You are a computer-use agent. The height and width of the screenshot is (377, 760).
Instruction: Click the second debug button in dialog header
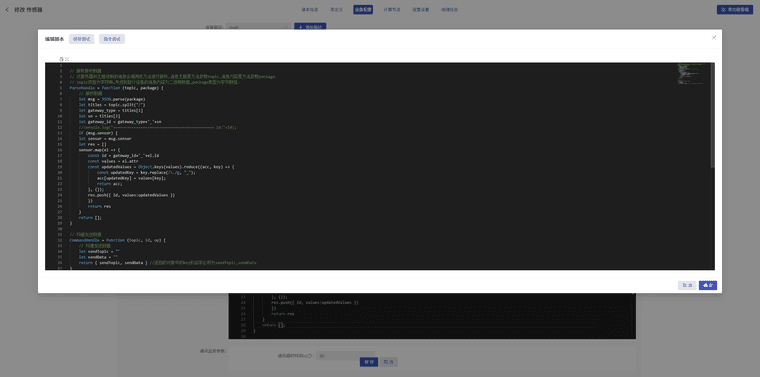point(112,39)
